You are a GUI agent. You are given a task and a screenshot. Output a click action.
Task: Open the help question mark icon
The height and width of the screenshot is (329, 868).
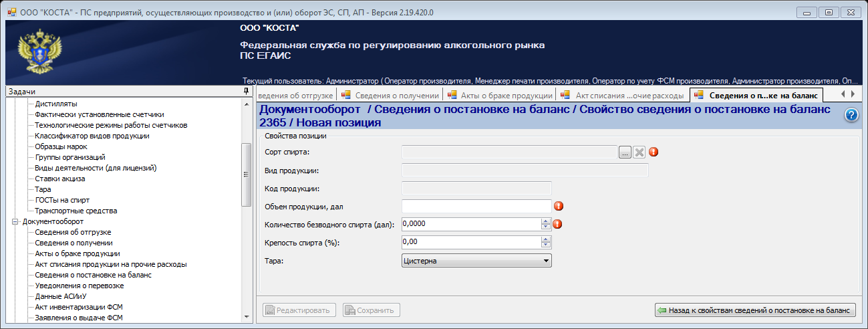851,115
